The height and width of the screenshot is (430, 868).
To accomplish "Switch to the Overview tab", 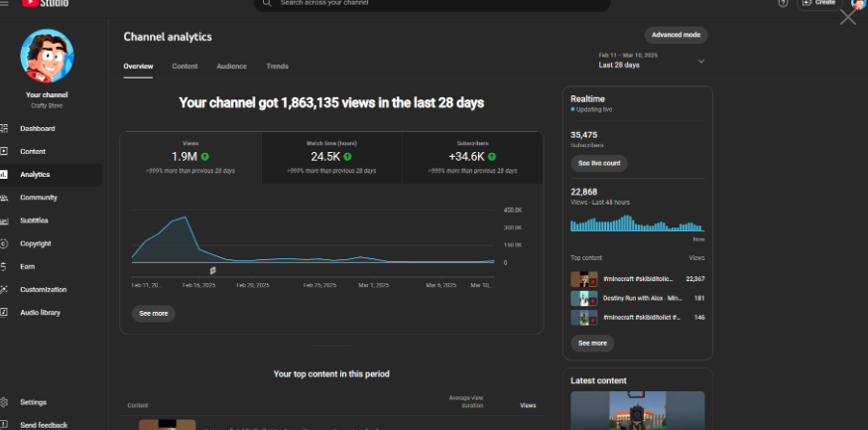I will coord(138,66).
